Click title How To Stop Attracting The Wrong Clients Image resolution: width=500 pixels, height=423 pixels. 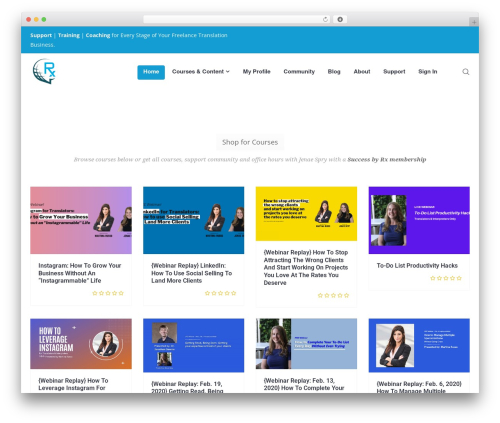[306, 267]
